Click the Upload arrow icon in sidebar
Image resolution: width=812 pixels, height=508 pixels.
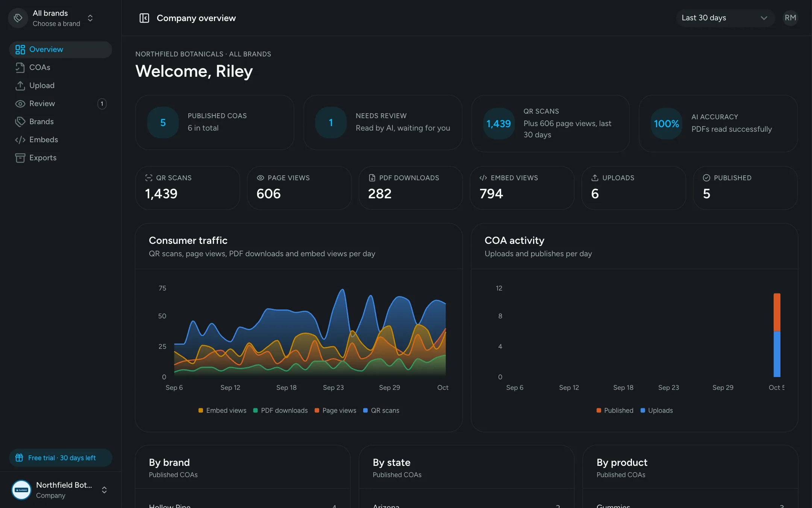tap(20, 85)
